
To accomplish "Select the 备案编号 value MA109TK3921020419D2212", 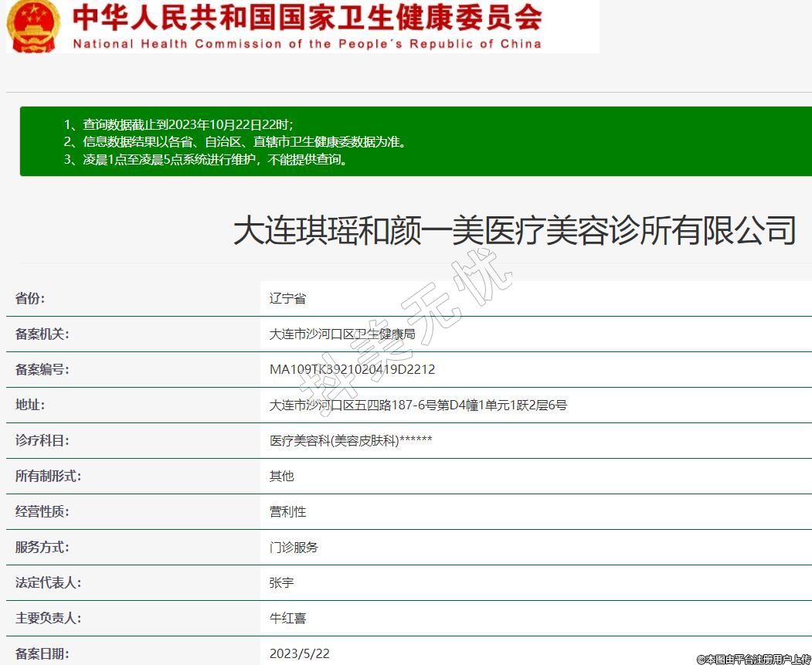I will point(352,370).
